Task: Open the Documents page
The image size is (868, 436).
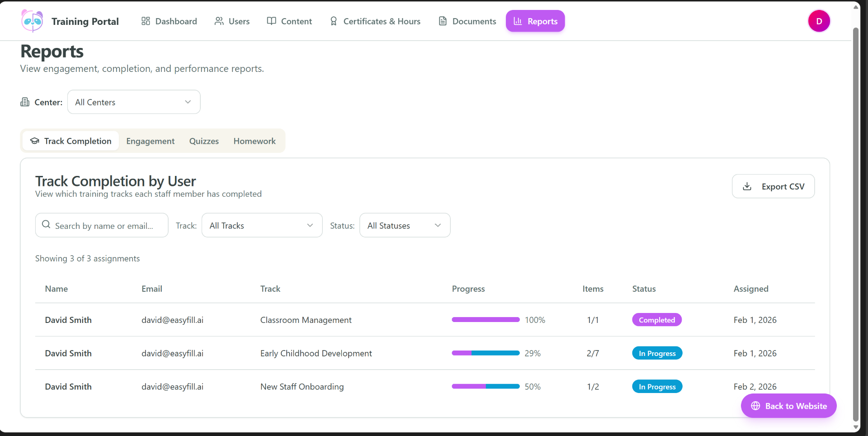Action: tap(467, 21)
